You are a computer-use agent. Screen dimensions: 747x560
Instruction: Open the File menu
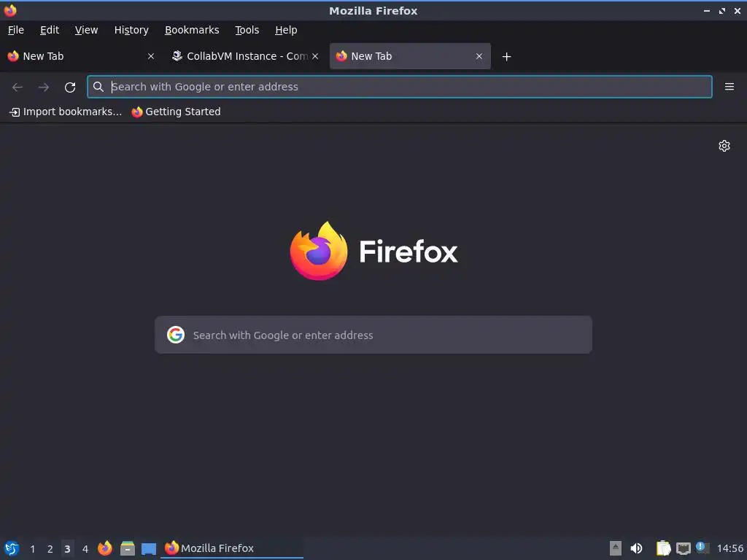(x=16, y=30)
